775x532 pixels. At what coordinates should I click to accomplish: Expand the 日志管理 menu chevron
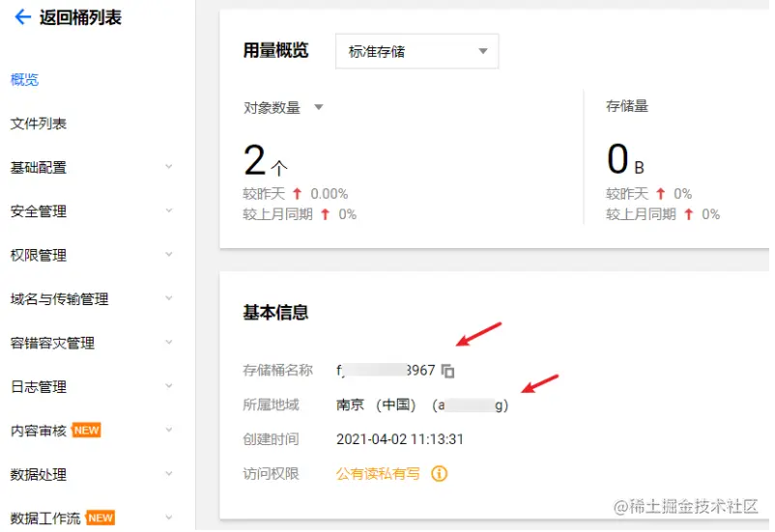[169, 386]
